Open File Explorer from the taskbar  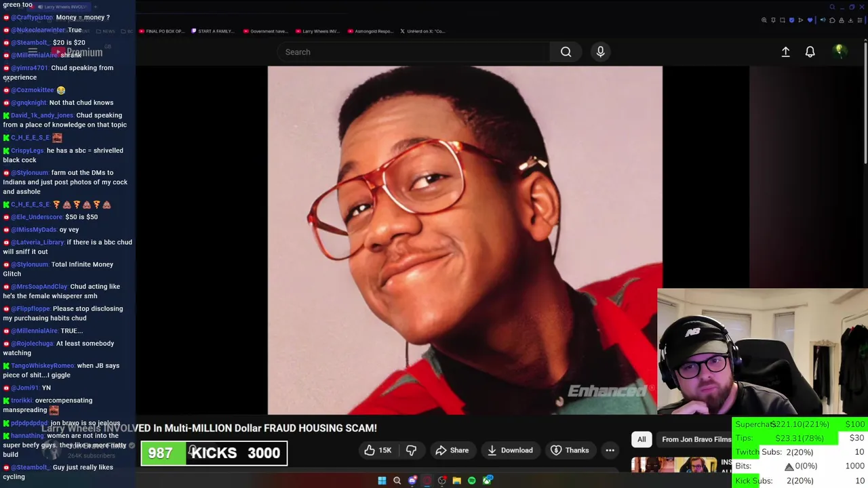pos(456,481)
